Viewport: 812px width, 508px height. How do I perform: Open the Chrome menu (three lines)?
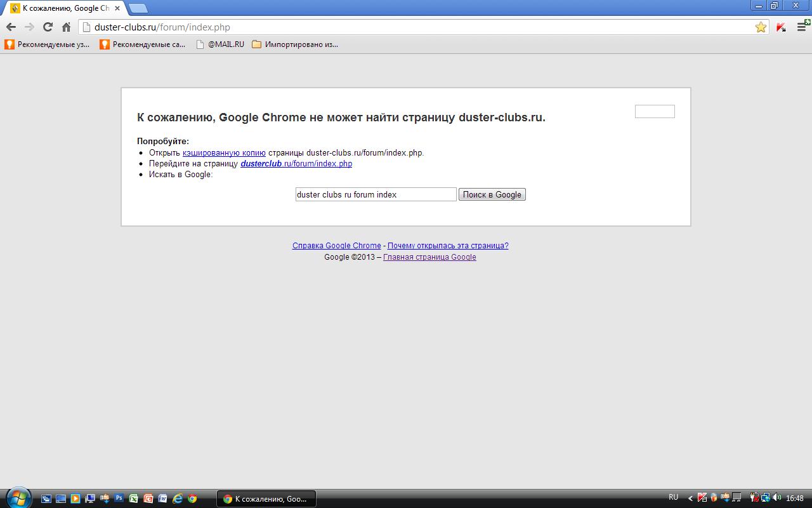802,27
